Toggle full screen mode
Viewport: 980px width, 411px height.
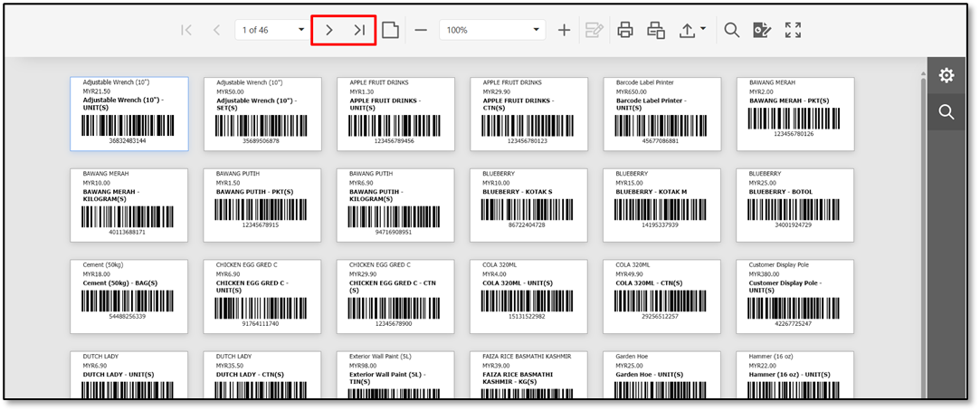[793, 29]
